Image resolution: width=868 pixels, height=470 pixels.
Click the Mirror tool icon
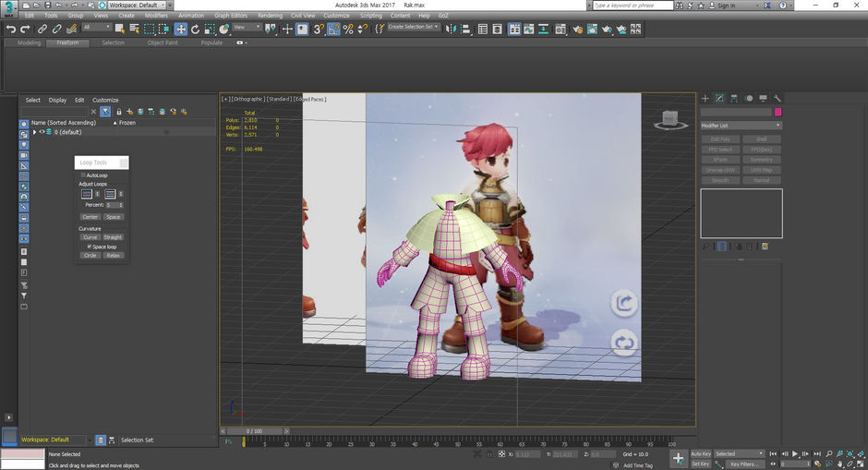tap(451, 30)
